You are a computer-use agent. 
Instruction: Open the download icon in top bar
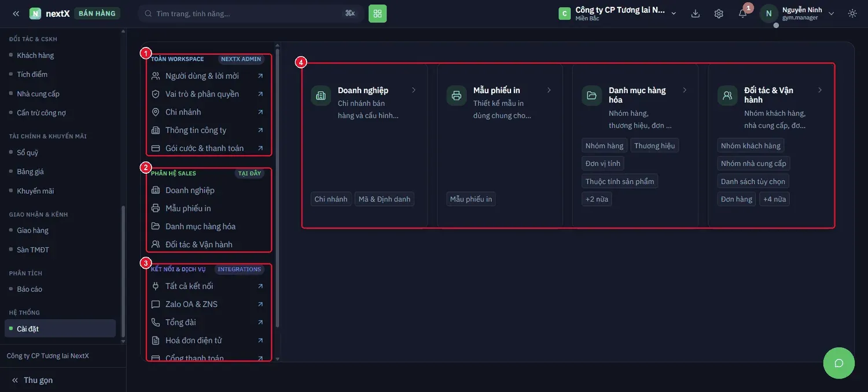[696, 13]
